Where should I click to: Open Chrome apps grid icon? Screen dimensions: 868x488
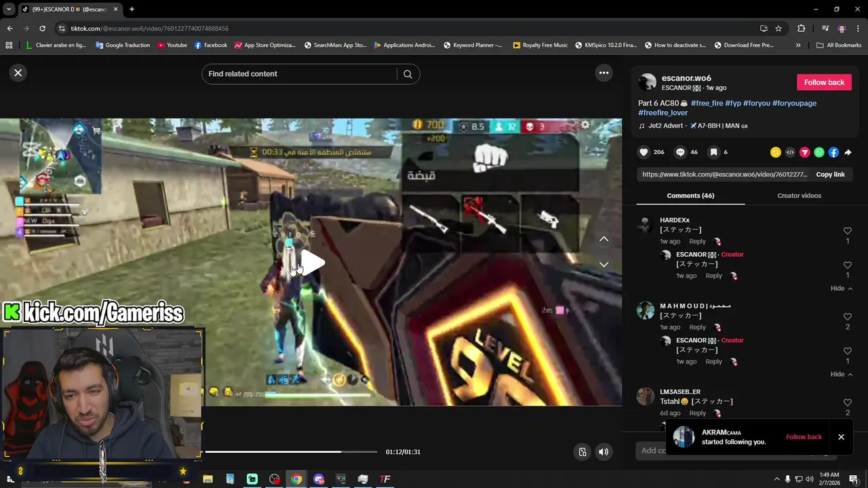pyautogui.click(x=9, y=45)
